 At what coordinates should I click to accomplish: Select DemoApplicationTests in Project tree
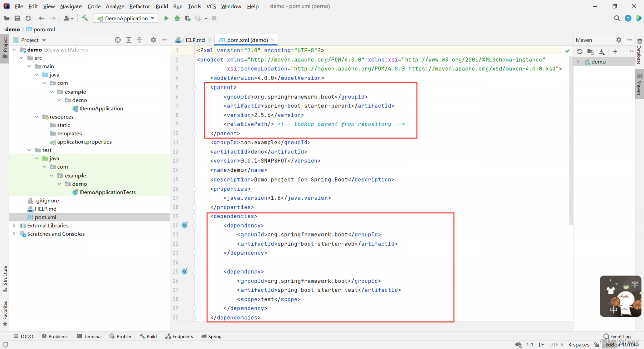108,192
